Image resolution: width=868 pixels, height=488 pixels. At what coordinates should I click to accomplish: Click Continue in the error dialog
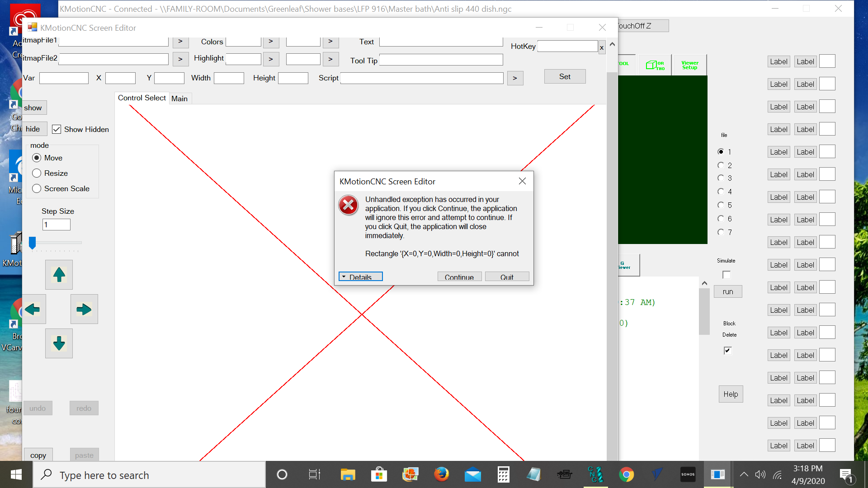459,277
